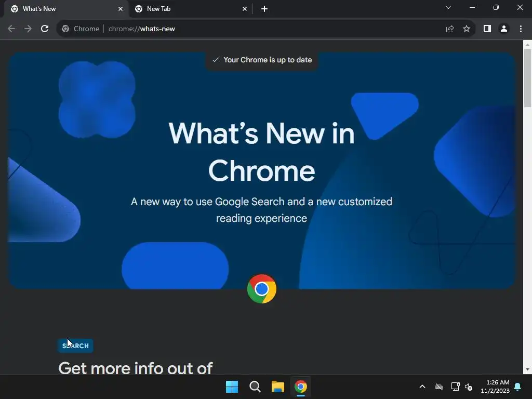
Task: Go forward with the forward arrow
Action: point(28,29)
